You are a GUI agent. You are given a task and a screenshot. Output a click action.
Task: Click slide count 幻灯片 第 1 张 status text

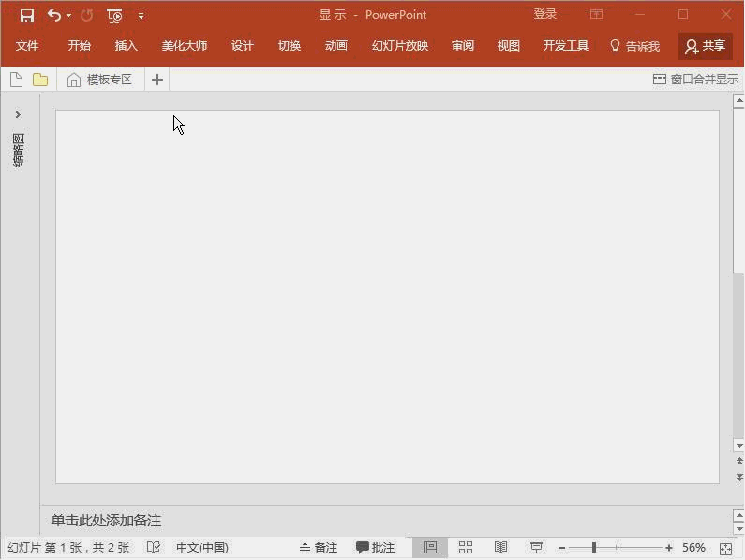(68, 548)
